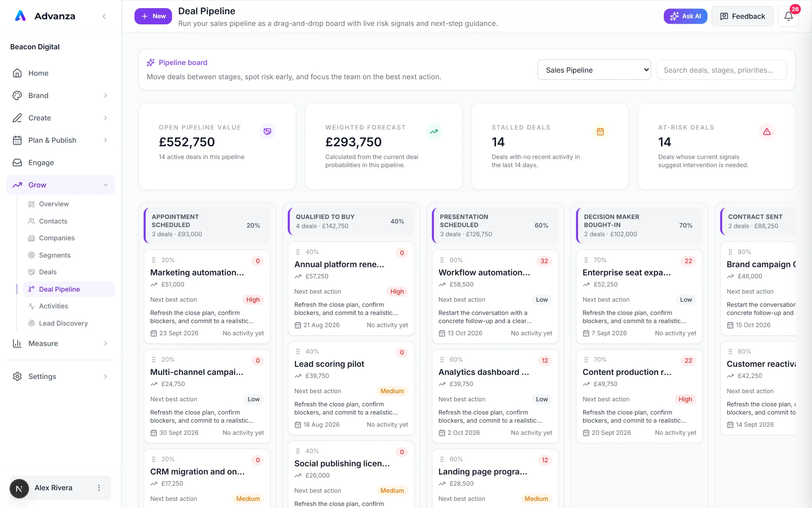Click the High priority tag on Content production card
The image size is (812, 508).
pyautogui.click(x=685, y=399)
